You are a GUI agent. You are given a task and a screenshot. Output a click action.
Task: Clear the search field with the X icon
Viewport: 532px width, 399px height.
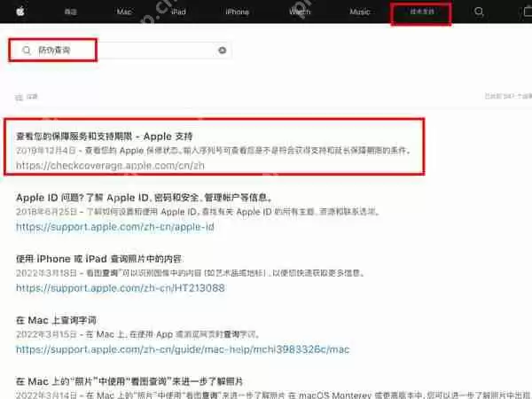tap(223, 51)
